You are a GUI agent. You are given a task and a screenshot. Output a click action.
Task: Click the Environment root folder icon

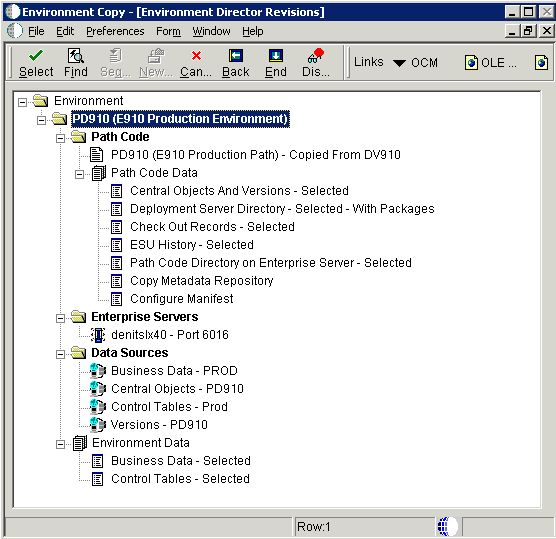(40, 101)
